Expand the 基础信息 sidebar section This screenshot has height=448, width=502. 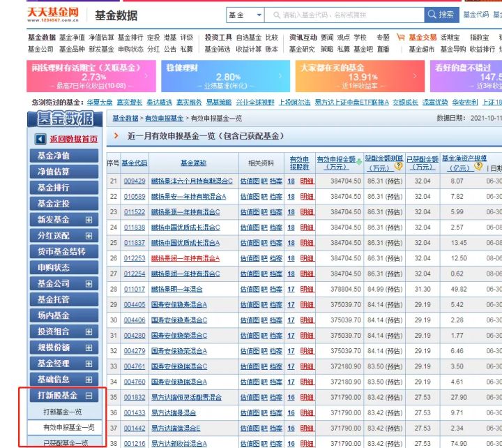click(x=89, y=380)
